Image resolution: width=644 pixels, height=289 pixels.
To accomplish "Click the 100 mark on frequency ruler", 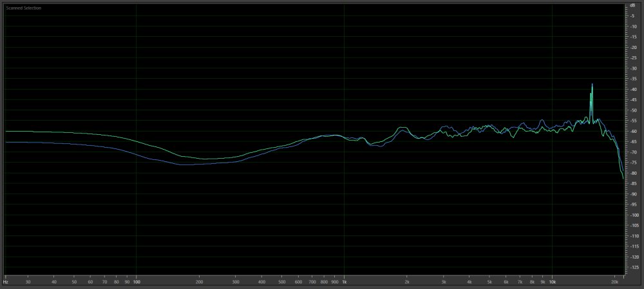I will [137, 282].
